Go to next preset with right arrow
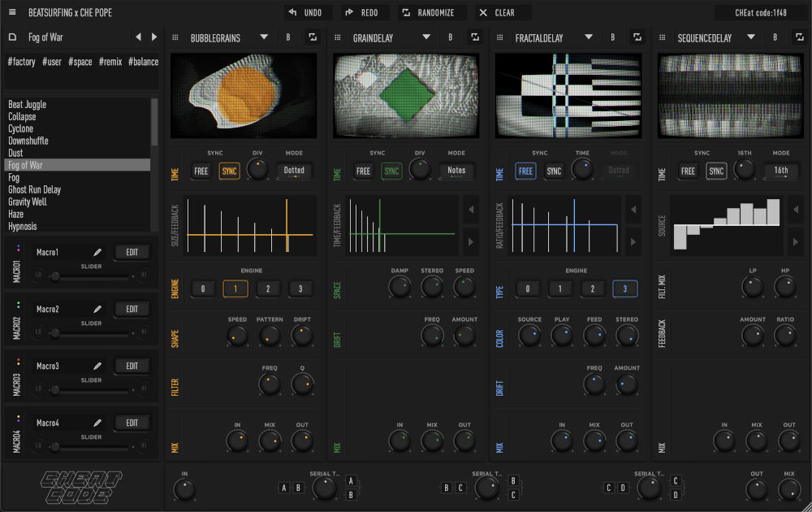 click(x=154, y=37)
